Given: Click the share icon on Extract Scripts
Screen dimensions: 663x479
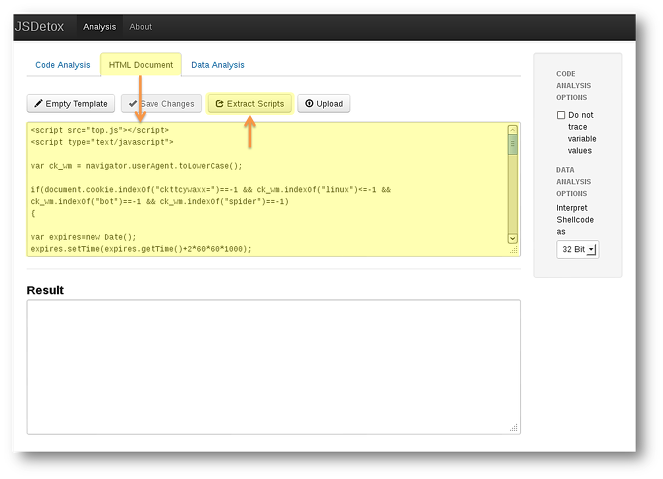Looking at the screenshot, I should 219,104.
